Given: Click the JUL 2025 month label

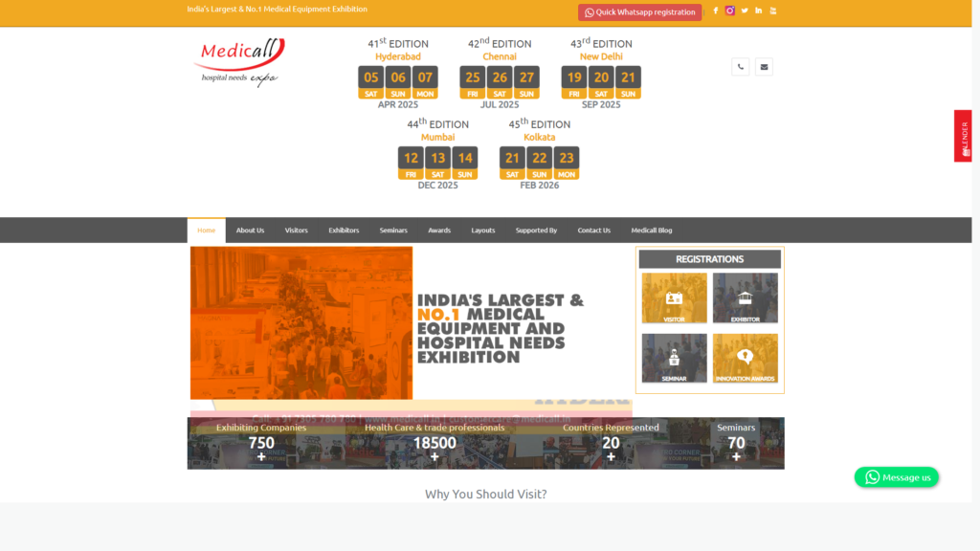Looking at the screenshot, I should 500,105.
